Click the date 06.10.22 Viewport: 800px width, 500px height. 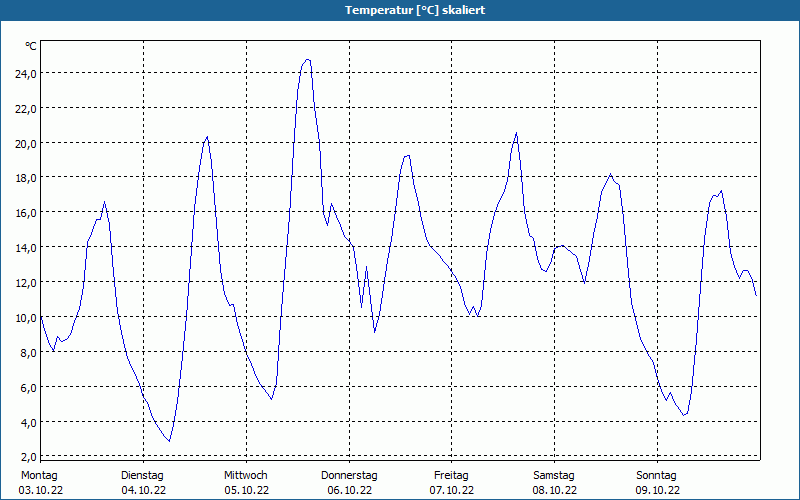(x=349, y=490)
